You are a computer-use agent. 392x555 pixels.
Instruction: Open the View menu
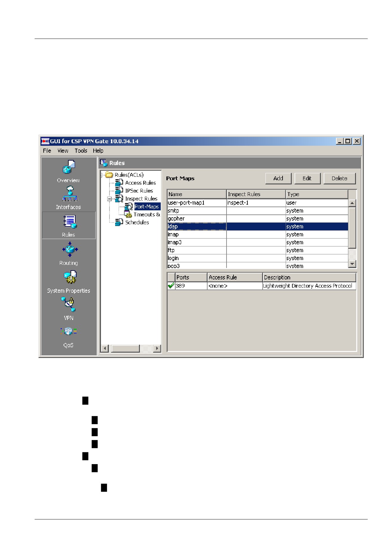click(x=63, y=151)
